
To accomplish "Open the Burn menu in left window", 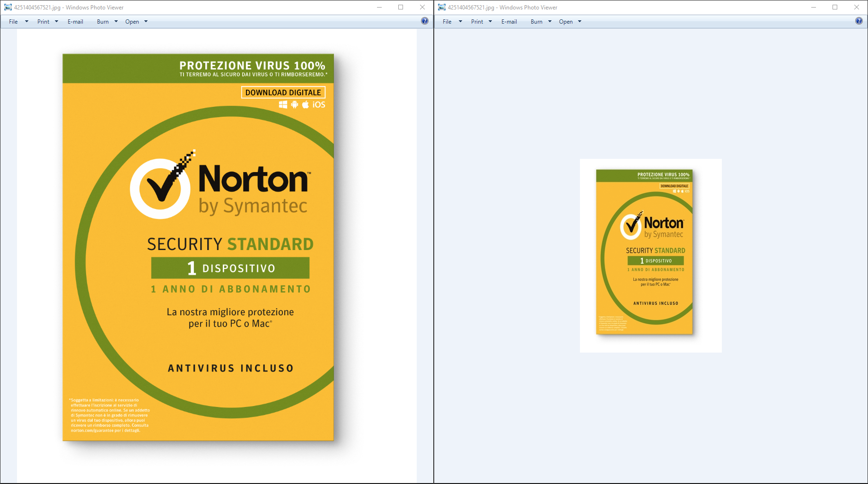I will pyautogui.click(x=107, y=22).
